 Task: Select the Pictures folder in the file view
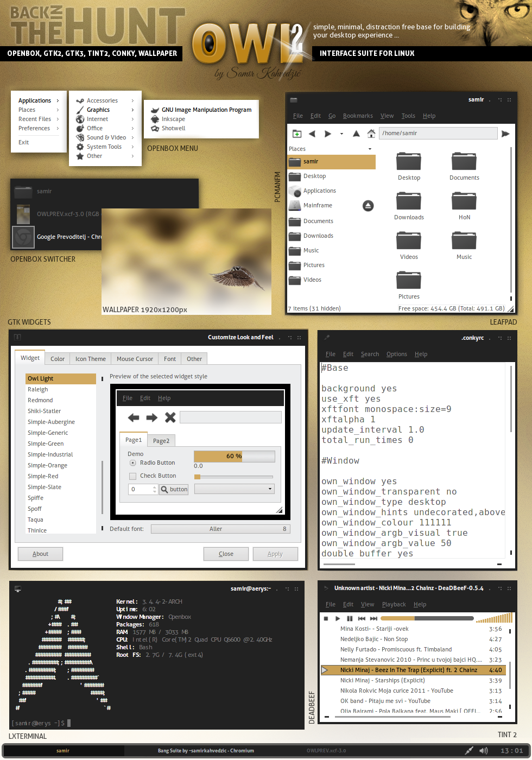pos(409,280)
